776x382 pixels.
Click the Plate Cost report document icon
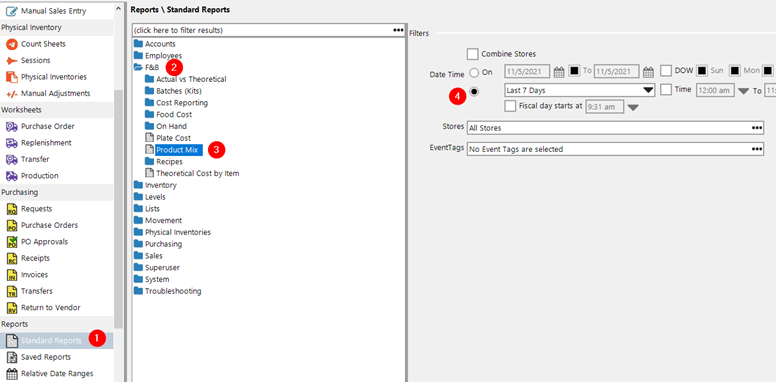(x=149, y=138)
